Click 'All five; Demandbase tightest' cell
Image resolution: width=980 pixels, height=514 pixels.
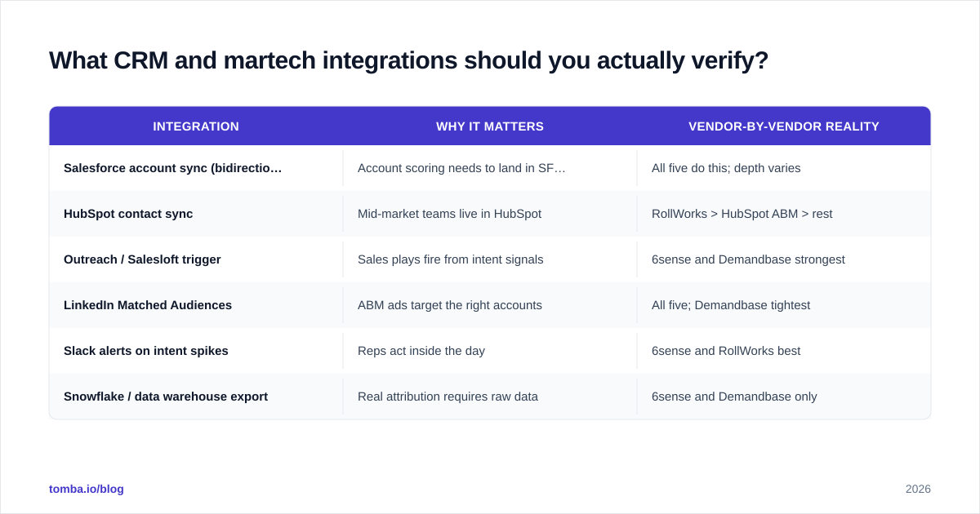click(x=784, y=305)
